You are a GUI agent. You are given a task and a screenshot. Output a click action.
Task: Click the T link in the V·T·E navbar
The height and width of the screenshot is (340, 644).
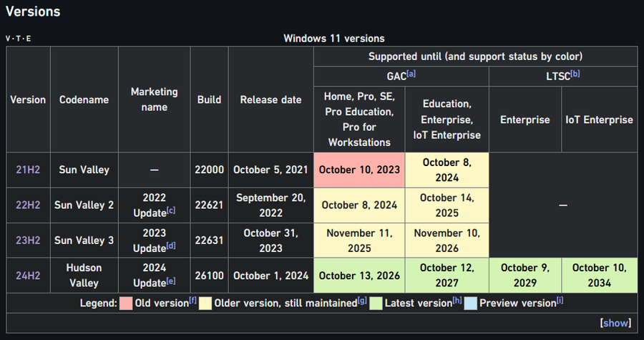point(18,39)
